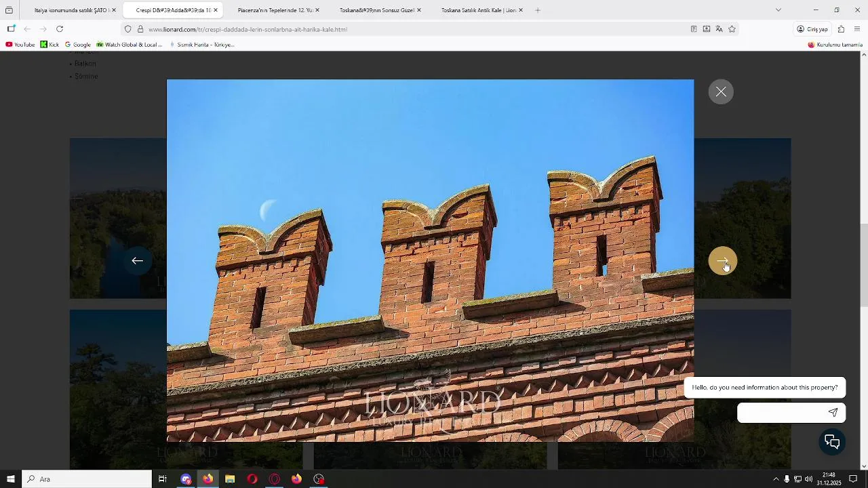The width and height of the screenshot is (868, 488).
Task: Bookmark this page with the star icon
Action: 732,29
